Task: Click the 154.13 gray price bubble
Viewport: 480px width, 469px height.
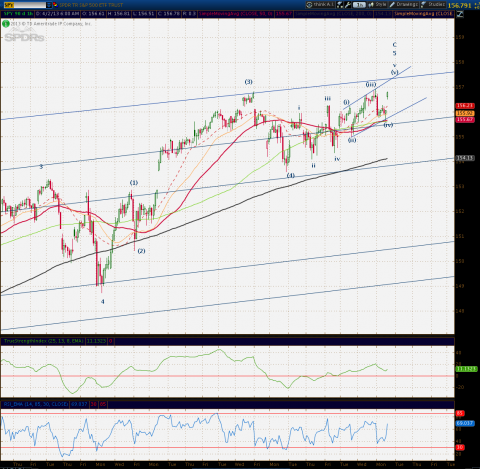Action: pos(465,158)
